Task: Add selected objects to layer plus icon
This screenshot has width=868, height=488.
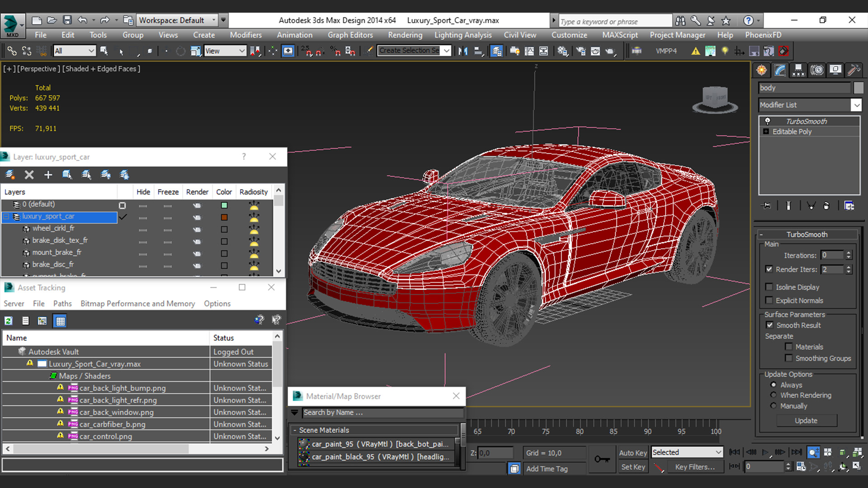Action: tap(48, 175)
